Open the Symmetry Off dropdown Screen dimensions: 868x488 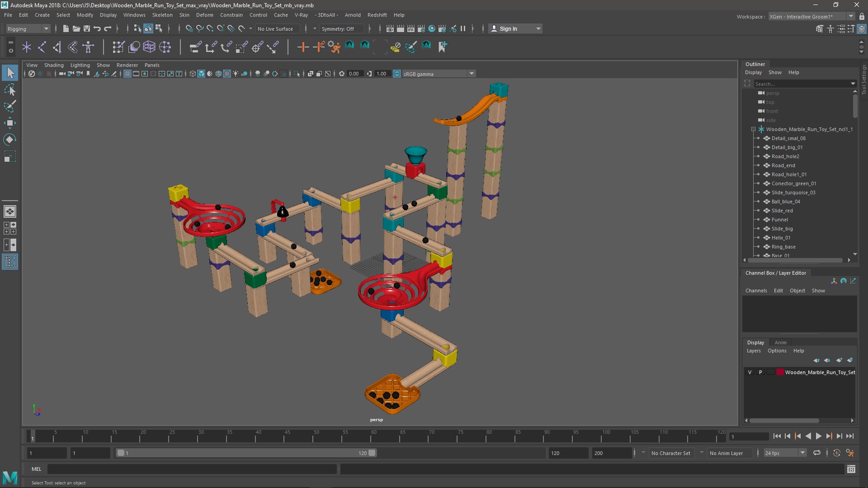coord(342,28)
